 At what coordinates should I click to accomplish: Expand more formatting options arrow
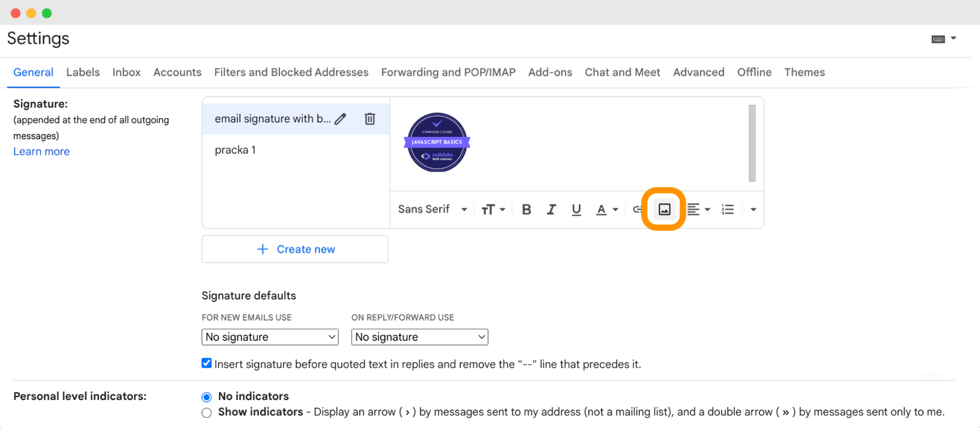click(754, 210)
